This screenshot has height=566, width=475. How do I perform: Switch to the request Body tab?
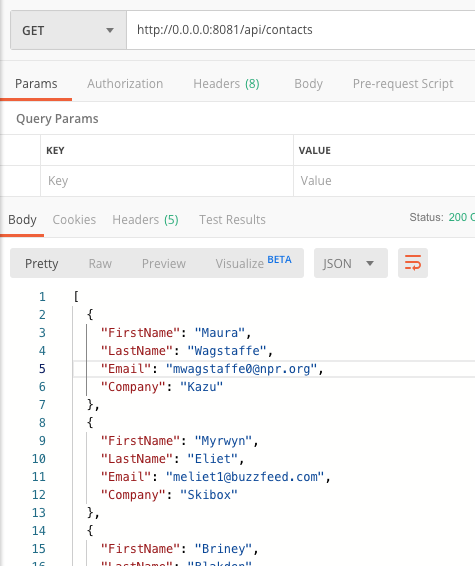[308, 84]
